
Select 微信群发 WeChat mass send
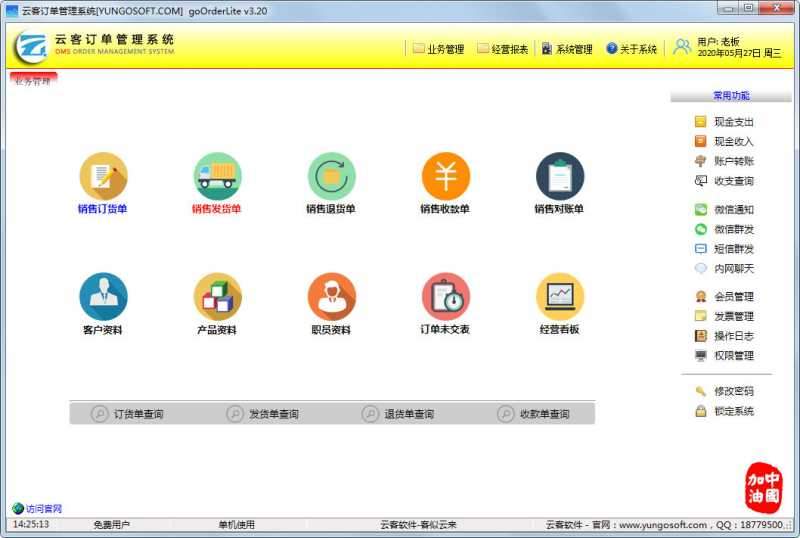pos(724,229)
